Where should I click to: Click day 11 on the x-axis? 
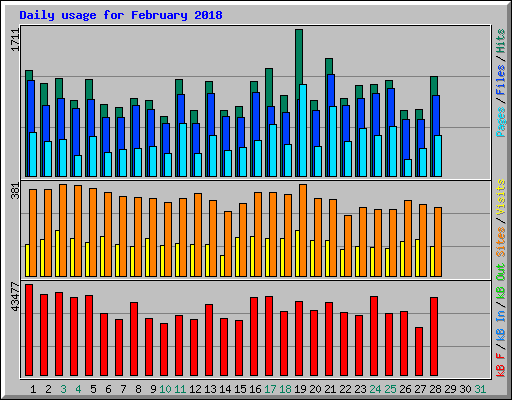[180, 389]
